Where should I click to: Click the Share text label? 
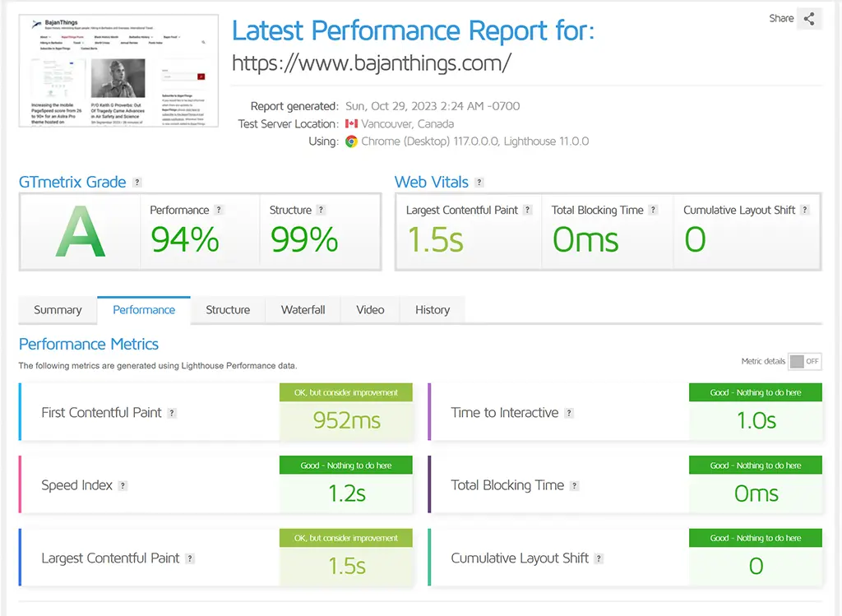[x=781, y=18]
